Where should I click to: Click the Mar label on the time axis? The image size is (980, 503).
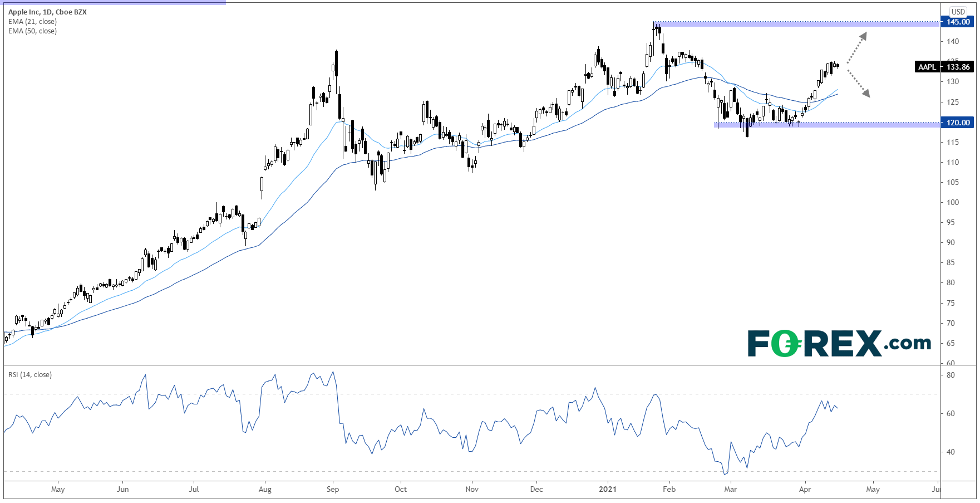point(731,489)
